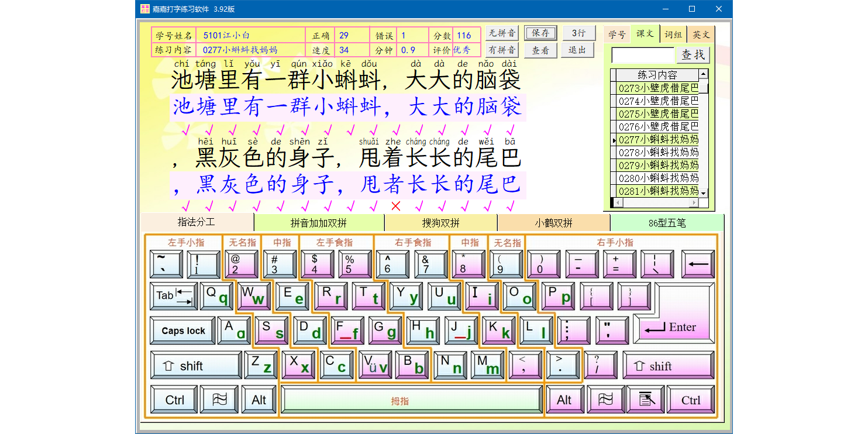Click the left Ctrl key

tap(174, 400)
